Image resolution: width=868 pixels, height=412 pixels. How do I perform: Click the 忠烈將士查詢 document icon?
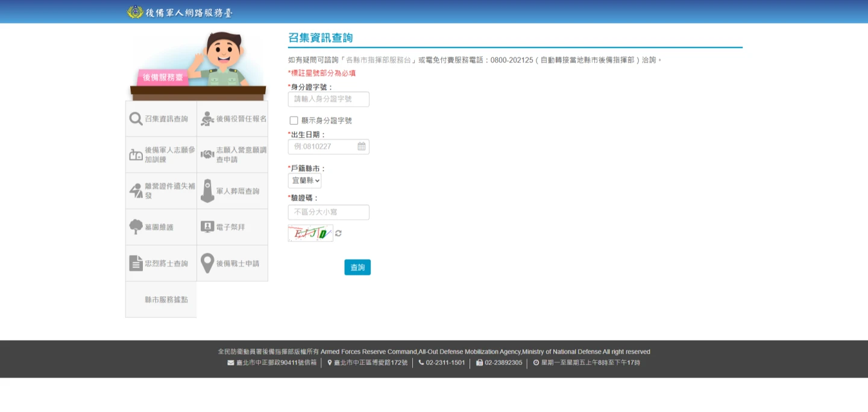click(x=136, y=264)
